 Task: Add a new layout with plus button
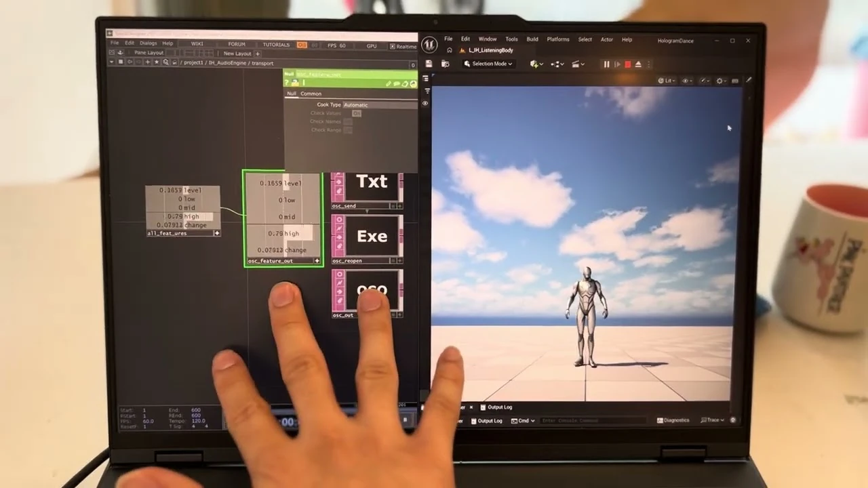pyautogui.click(x=258, y=54)
